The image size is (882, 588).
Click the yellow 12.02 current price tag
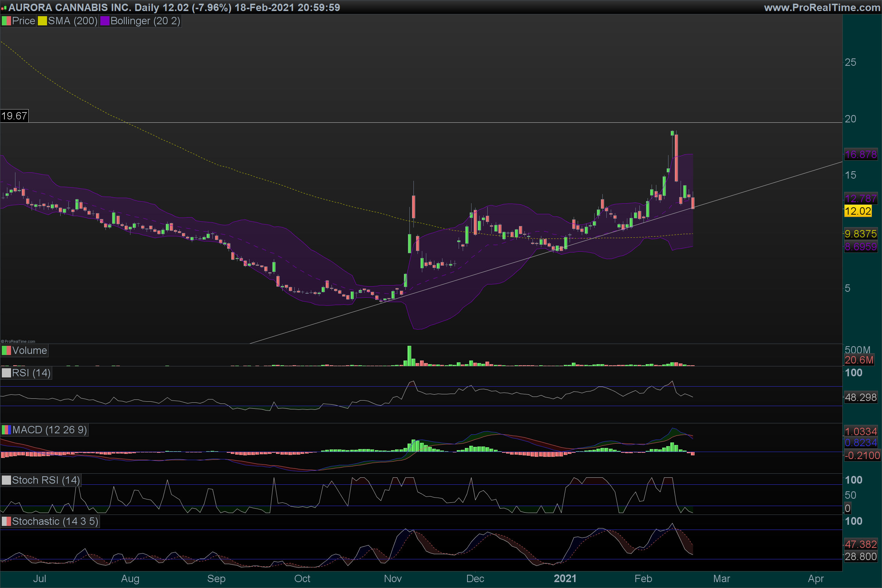858,211
